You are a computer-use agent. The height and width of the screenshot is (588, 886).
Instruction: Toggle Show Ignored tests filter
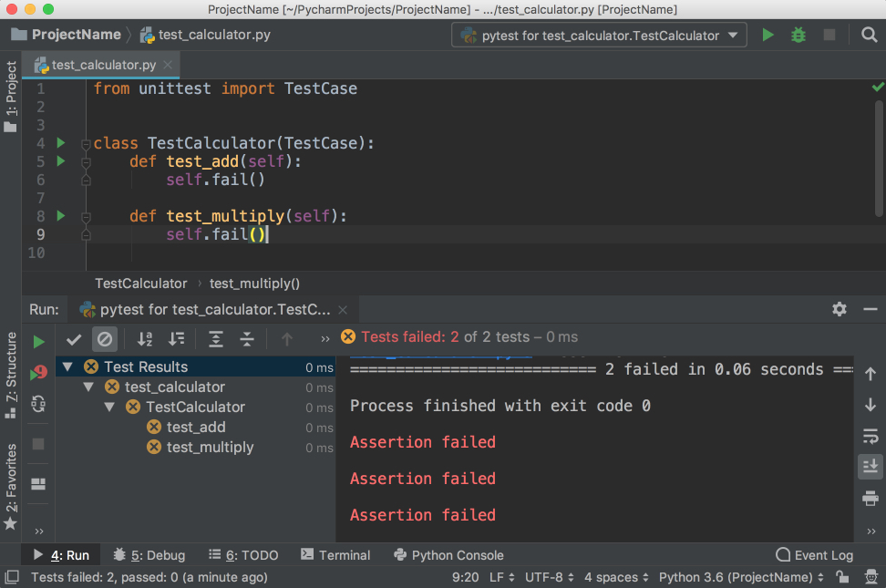coord(105,339)
